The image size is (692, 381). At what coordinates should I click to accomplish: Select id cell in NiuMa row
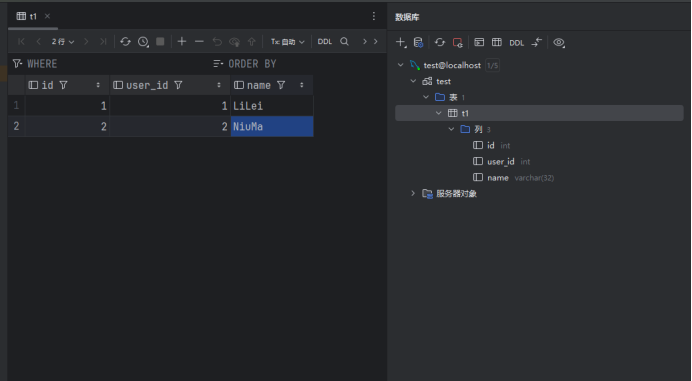[x=67, y=126]
